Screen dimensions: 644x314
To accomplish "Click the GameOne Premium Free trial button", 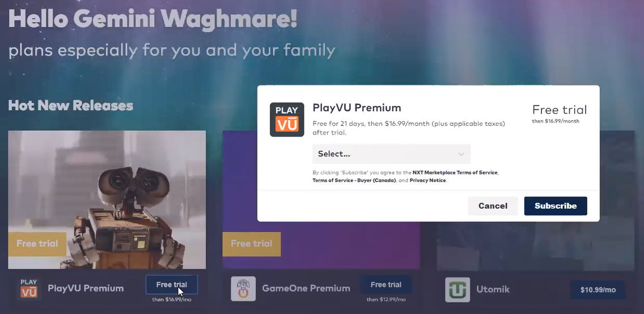I will [x=385, y=285].
